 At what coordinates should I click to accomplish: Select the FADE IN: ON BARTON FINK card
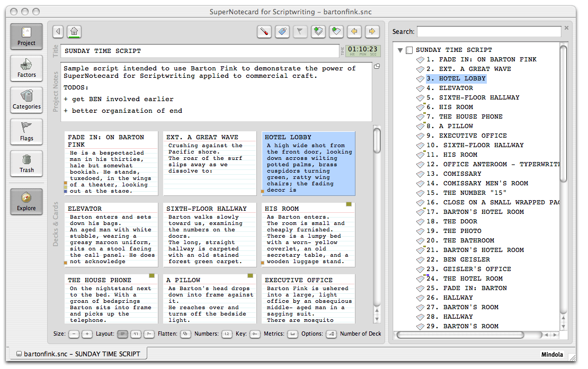[x=111, y=164]
